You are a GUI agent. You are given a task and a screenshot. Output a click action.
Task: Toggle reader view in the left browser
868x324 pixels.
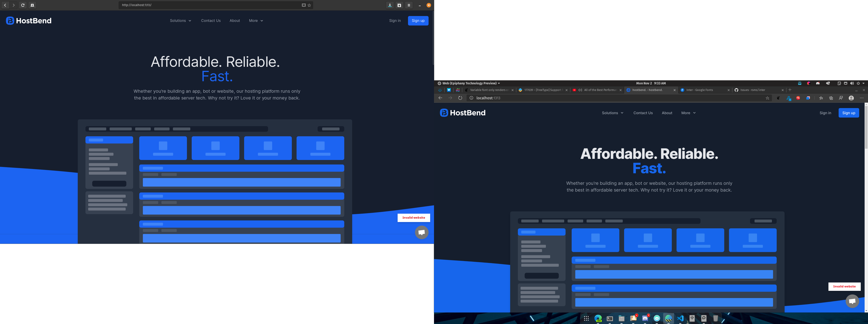pyautogui.click(x=304, y=5)
